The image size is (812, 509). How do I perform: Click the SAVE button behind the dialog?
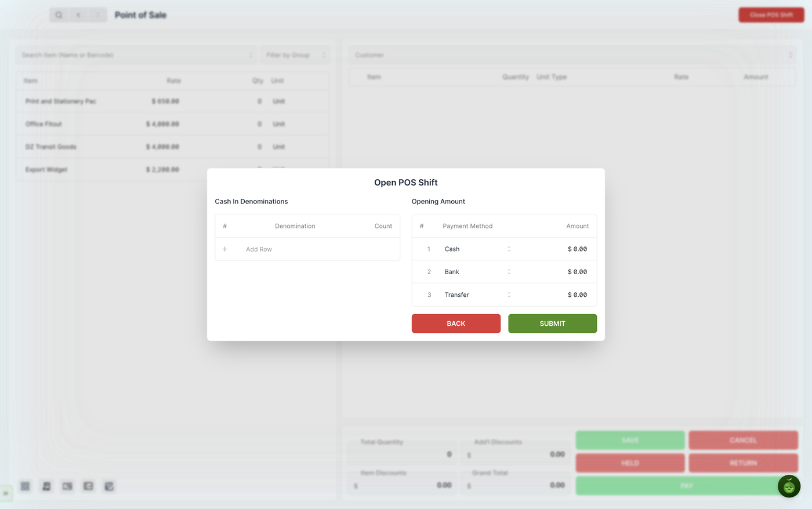(630, 440)
